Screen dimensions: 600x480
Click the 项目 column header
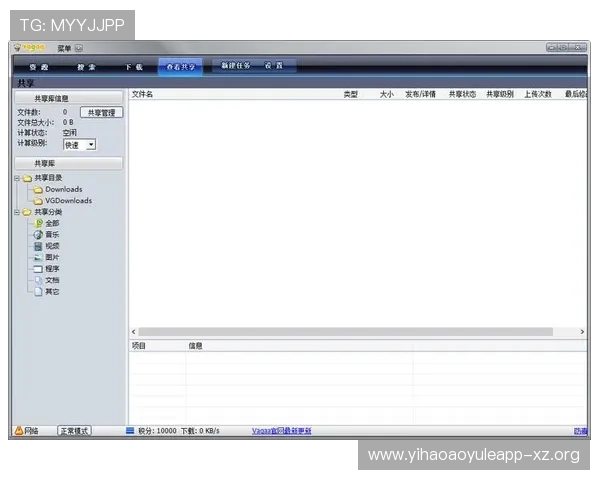click(x=139, y=346)
